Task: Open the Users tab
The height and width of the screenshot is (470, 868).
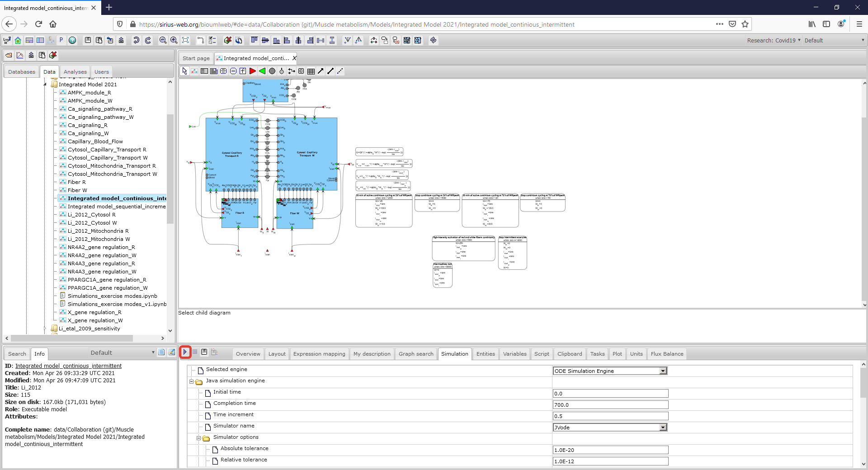Action: pyautogui.click(x=102, y=71)
